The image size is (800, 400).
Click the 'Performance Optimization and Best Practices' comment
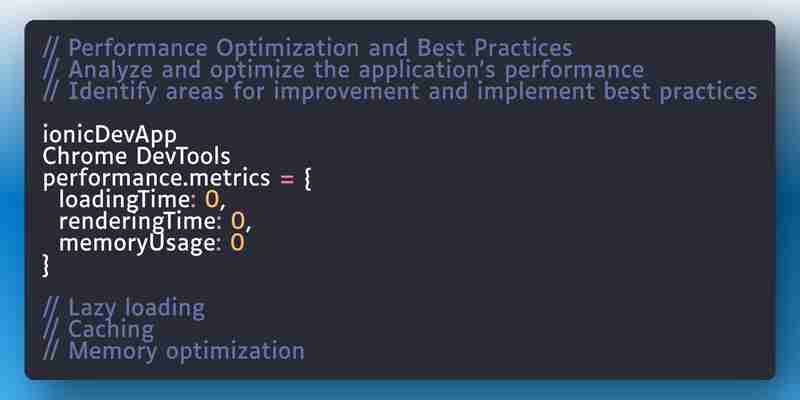coord(308,48)
